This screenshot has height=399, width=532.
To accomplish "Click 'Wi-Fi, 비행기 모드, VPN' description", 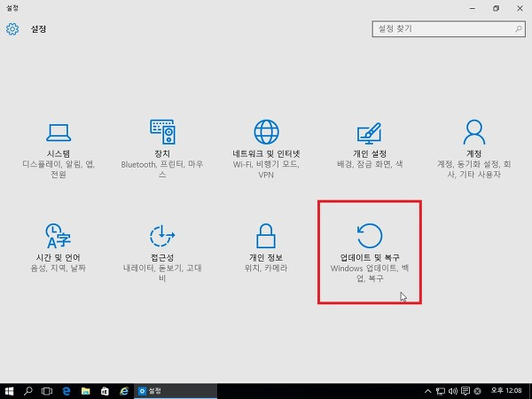I will tap(266, 169).
